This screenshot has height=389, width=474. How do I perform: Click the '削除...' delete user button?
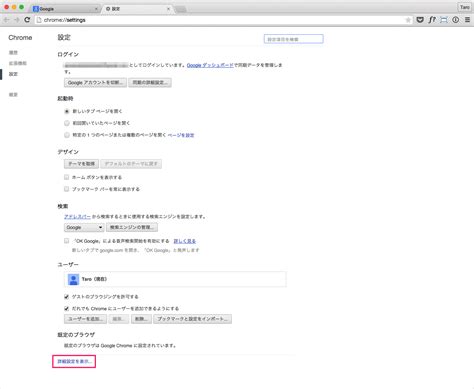pos(141,319)
